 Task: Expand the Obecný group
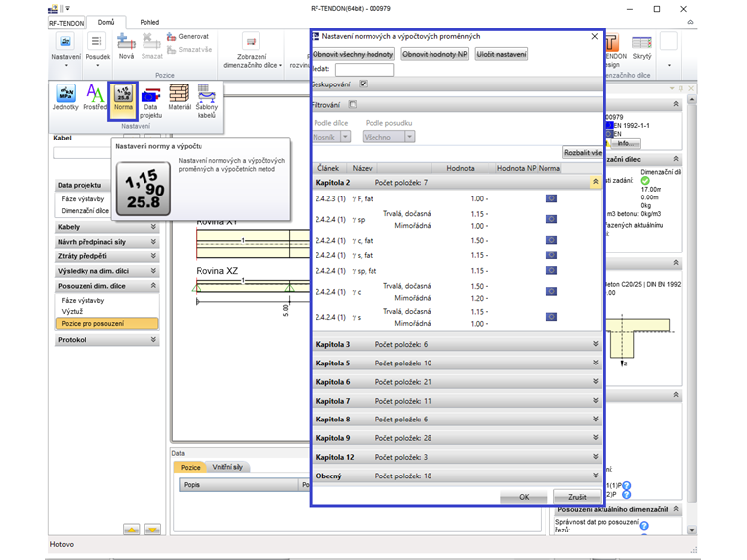point(595,476)
